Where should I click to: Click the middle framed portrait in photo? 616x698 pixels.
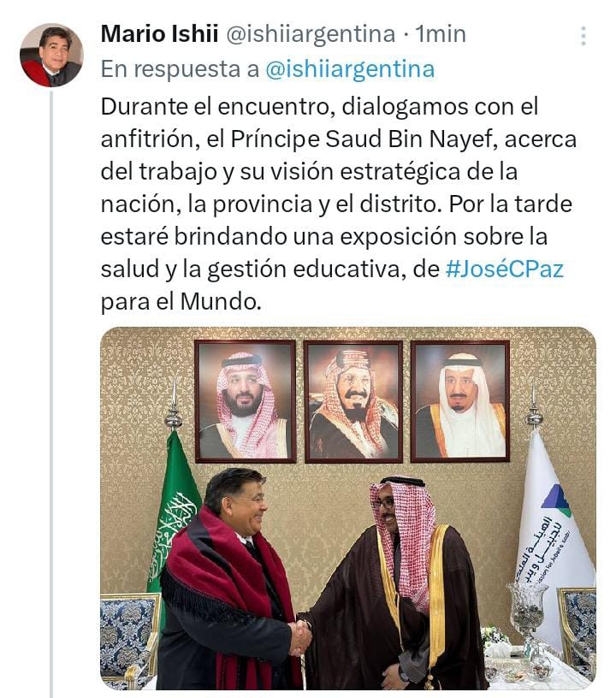click(353, 401)
